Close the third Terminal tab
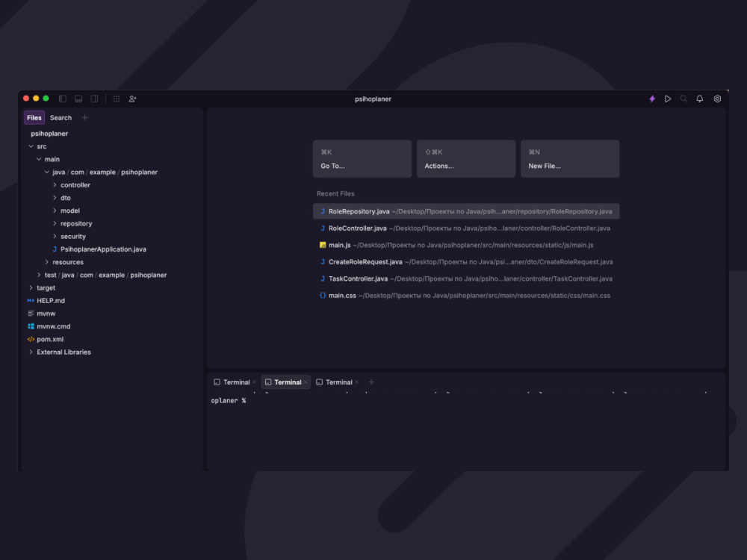The height and width of the screenshot is (560, 747). [x=357, y=382]
